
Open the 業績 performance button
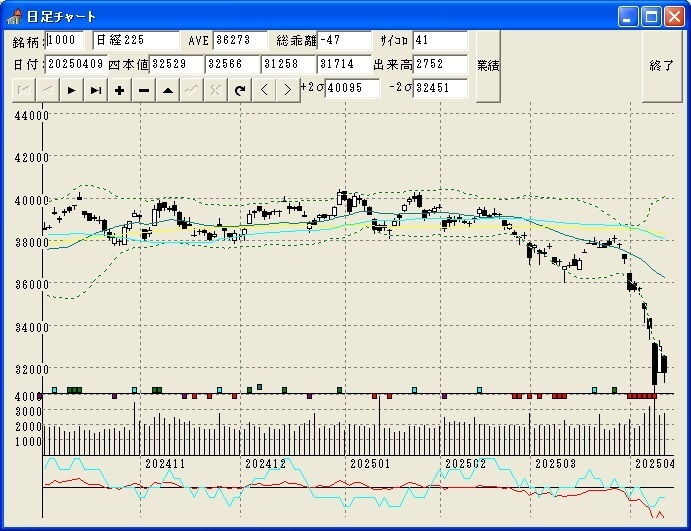(488, 65)
